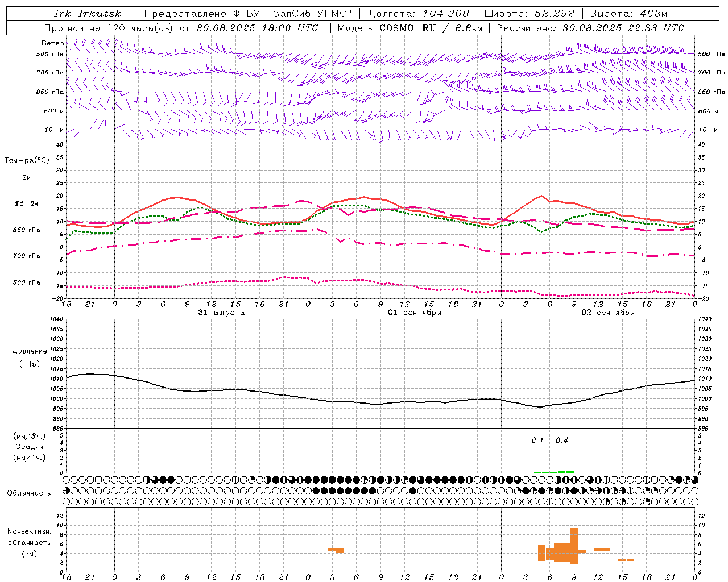Click the Облачность cloudiness label

coord(29,493)
